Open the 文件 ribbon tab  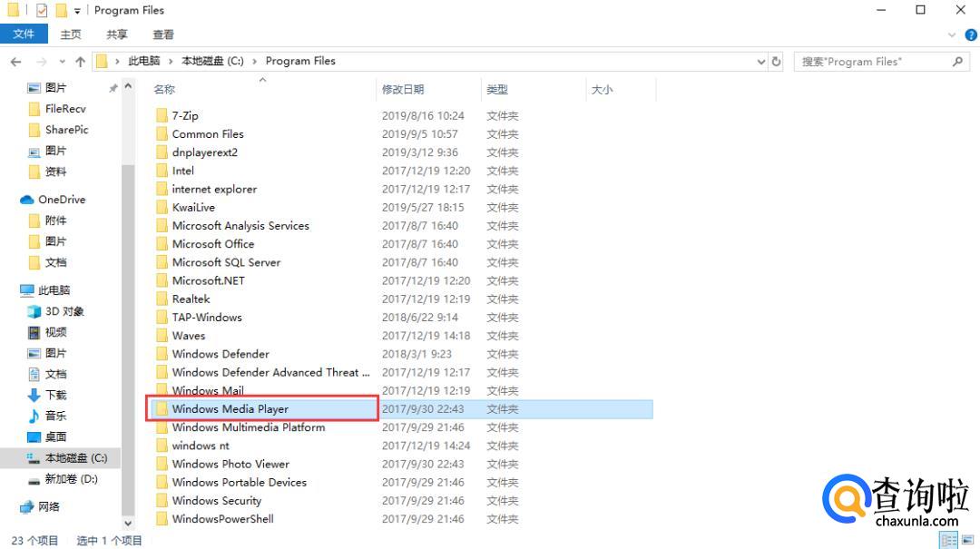pos(24,34)
